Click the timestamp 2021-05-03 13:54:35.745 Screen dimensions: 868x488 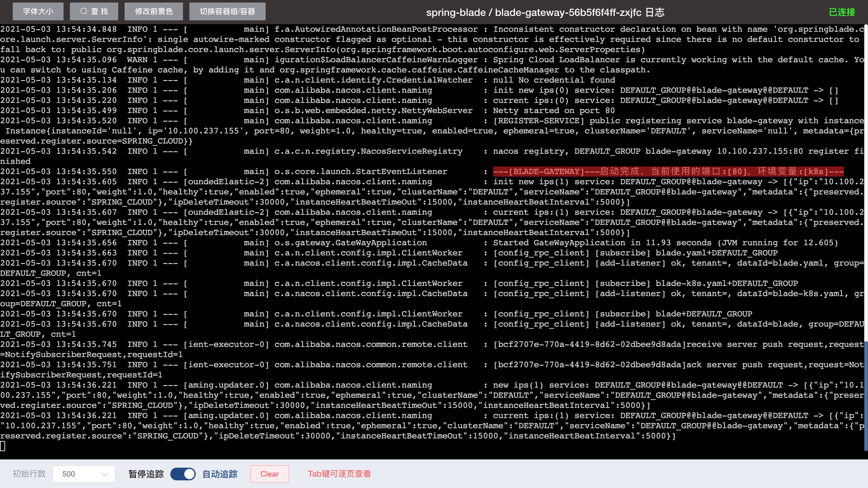pyautogui.click(x=59, y=344)
